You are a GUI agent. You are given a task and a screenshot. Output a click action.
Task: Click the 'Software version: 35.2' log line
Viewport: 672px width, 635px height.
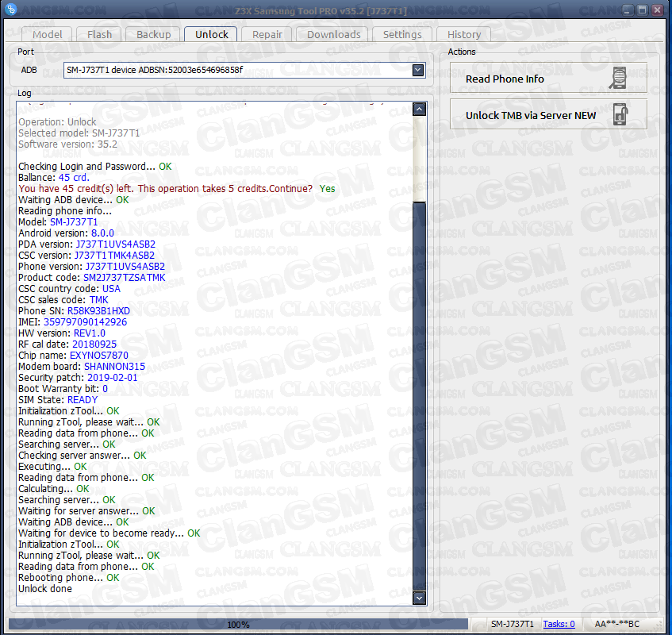[x=67, y=144]
